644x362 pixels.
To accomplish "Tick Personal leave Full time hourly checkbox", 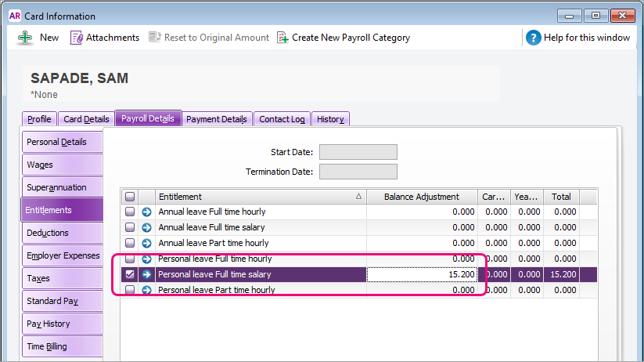I will point(130,259).
